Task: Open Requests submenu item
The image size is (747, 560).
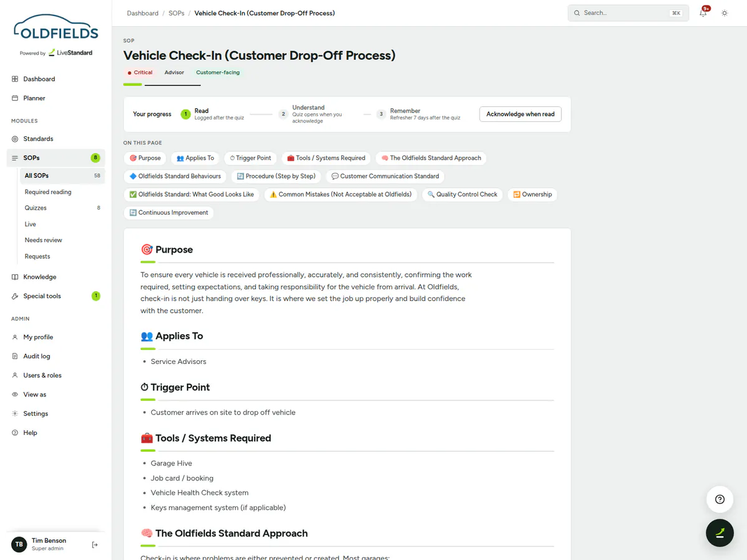Action: click(62, 256)
